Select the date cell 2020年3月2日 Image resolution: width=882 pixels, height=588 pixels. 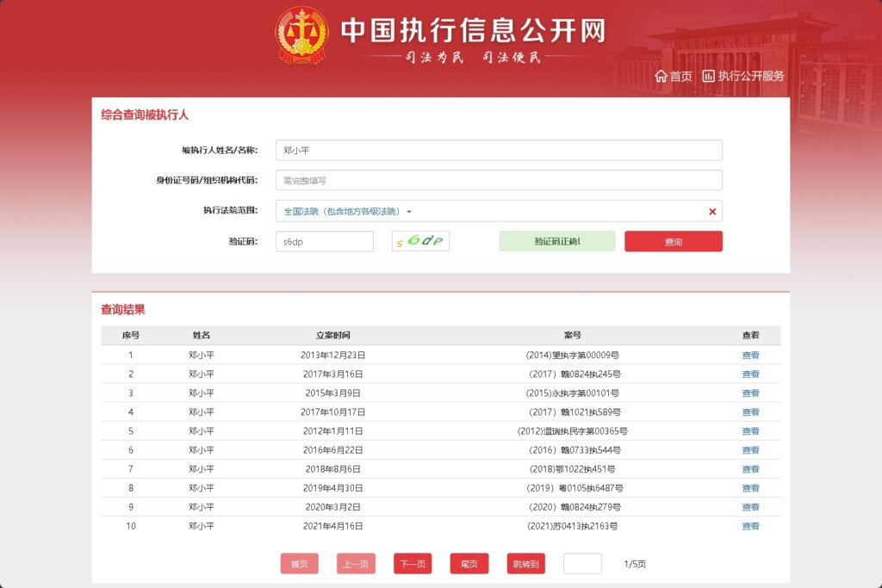[x=333, y=507]
